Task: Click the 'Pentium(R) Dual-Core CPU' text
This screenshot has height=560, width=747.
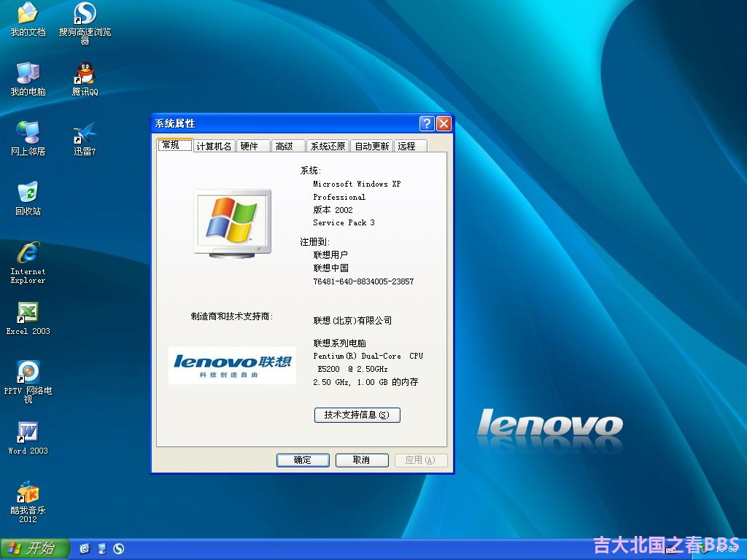Action: (368, 356)
